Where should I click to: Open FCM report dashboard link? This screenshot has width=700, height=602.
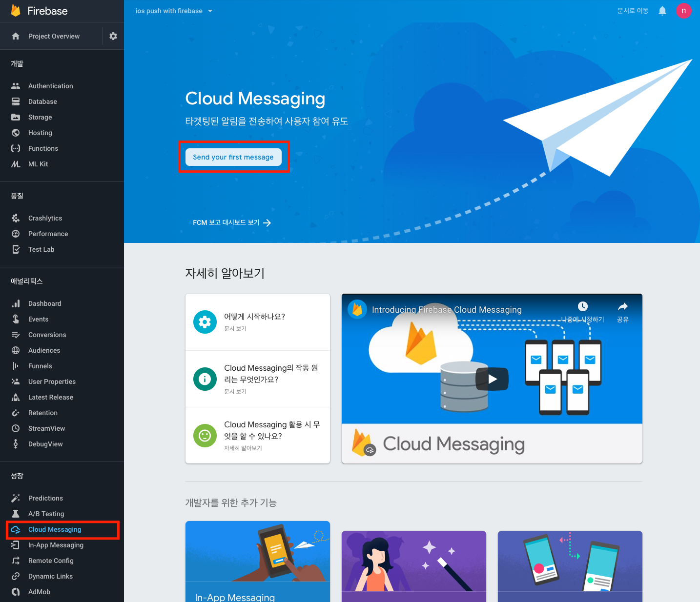click(x=232, y=222)
